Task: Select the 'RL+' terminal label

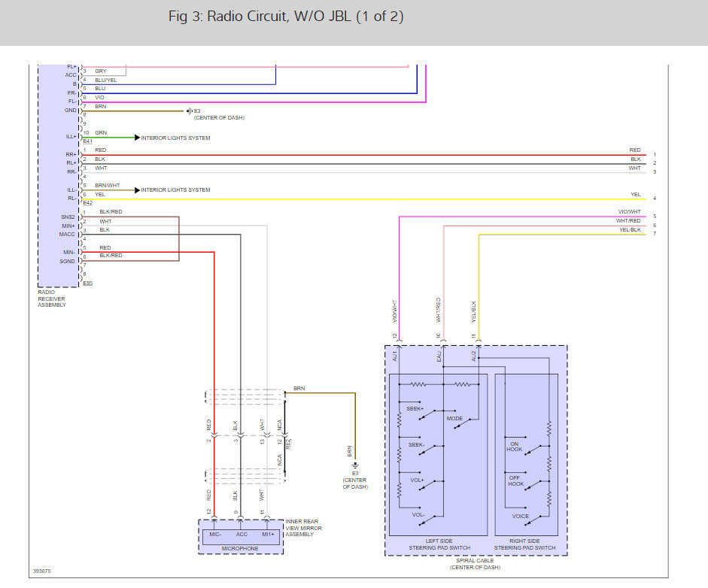Action: [71, 163]
